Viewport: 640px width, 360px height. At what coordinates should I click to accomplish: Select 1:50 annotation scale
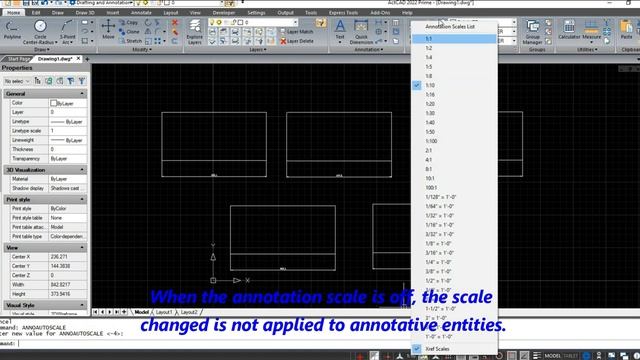point(454,132)
